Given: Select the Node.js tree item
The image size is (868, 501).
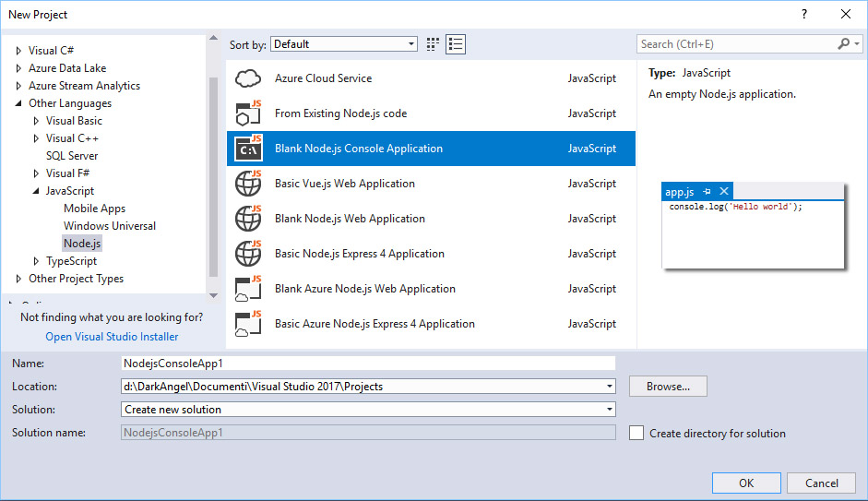Looking at the screenshot, I should [x=82, y=244].
